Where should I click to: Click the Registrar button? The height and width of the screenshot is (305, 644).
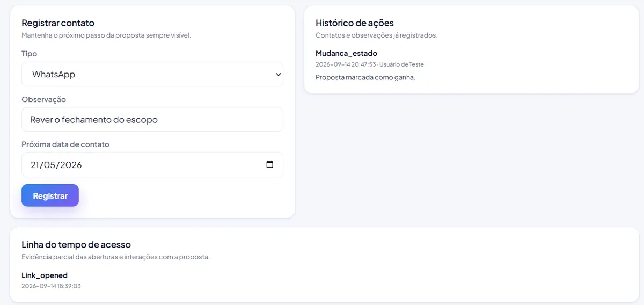click(50, 195)
